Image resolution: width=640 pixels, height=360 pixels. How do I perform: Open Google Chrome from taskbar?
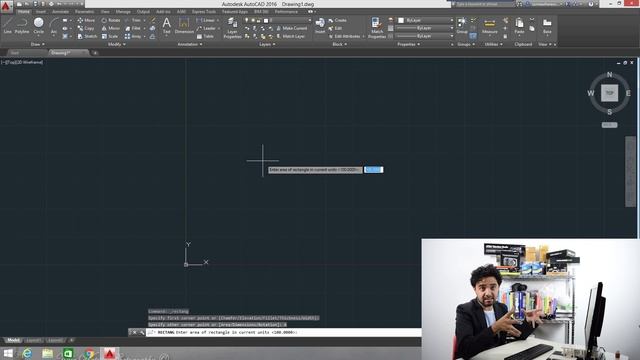pos(89,353)
